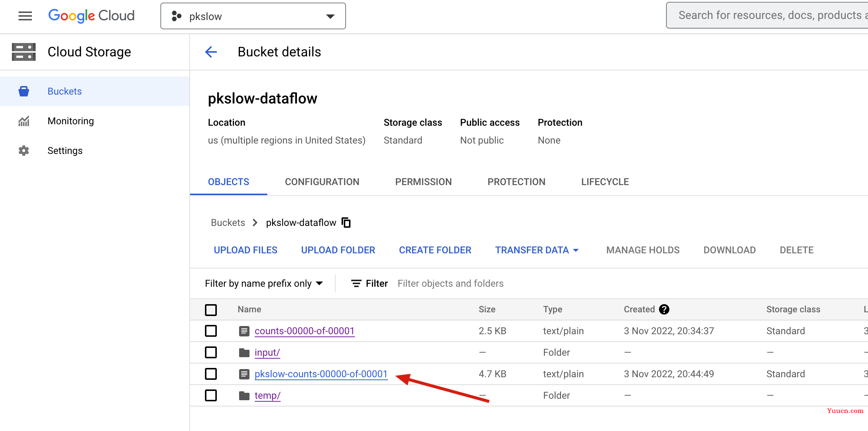This screenshot has width=868, height=431.
Task: Copy bucket name with the copy icon
Action: point(346,223)
